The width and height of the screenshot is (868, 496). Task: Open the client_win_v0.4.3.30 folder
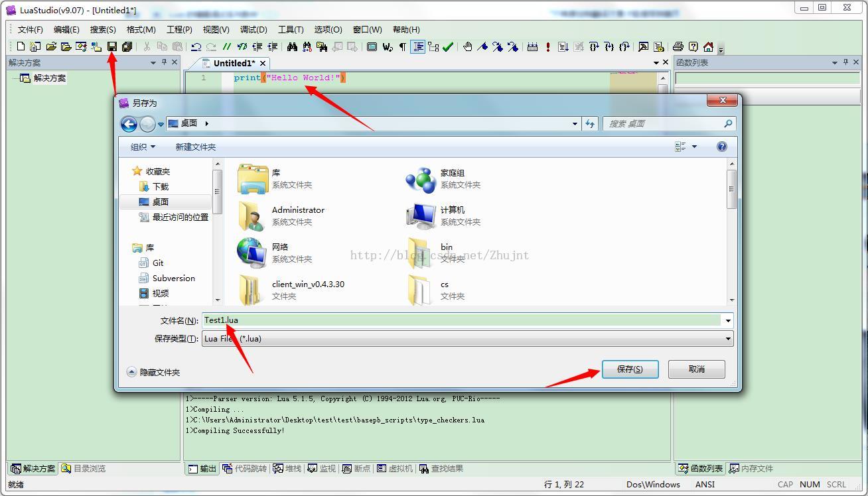(291, 290)
